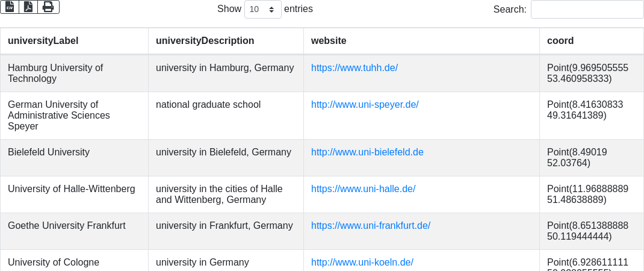Focus the Search input field
Viewport: 644px width, 271px height.
[x=587, y=9]
